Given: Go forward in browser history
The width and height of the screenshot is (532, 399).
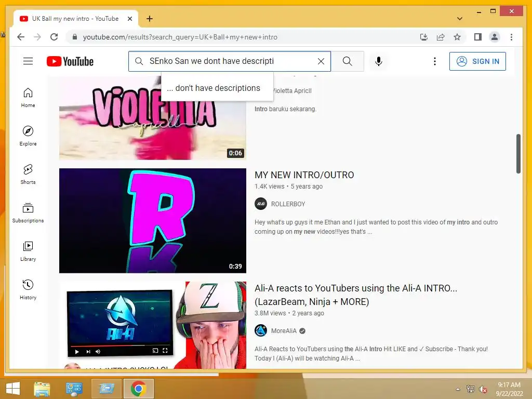Looking at the screenshot, I should [x=37, y=37].
